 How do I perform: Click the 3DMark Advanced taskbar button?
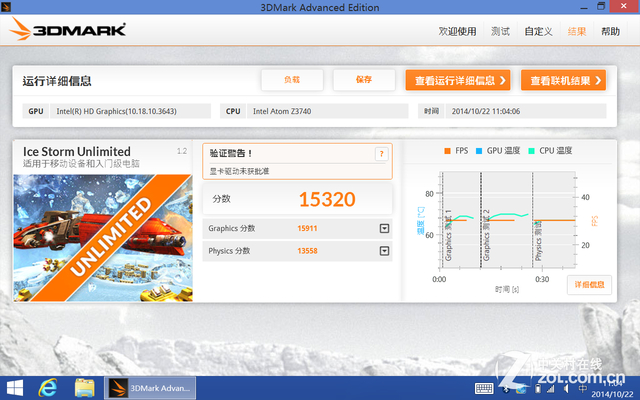[150, 388]
